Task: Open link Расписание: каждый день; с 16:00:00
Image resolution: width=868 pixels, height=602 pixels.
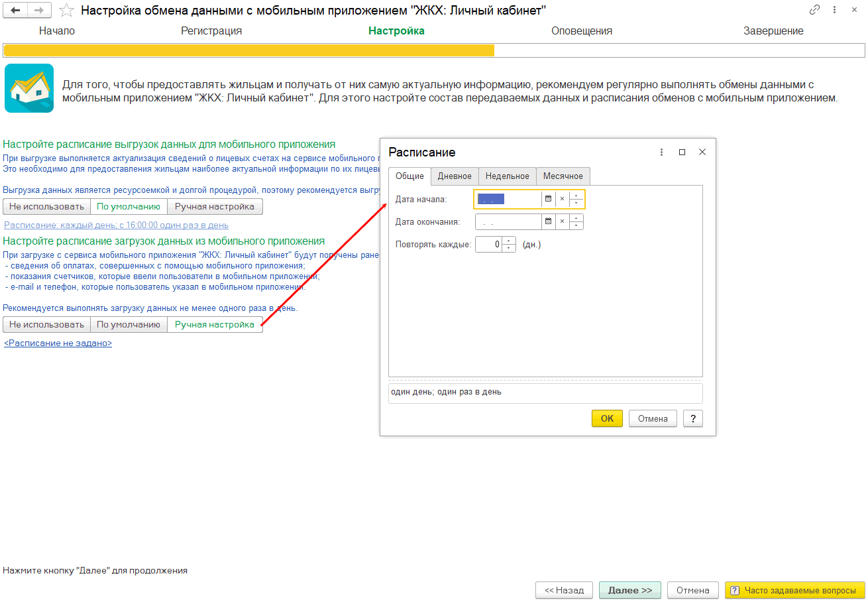Action: [x=116, y=225]
